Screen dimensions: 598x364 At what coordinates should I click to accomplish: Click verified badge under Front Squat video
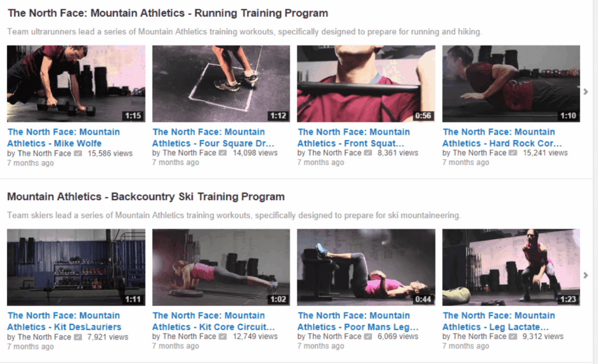(368, 153)
